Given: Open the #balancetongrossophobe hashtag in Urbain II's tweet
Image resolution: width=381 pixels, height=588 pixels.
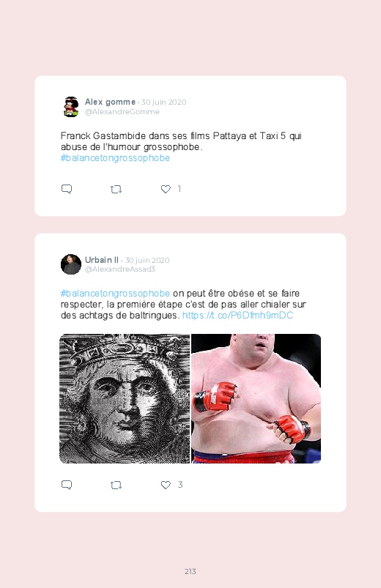Looking at the screenshot, I should pos(115,293).
